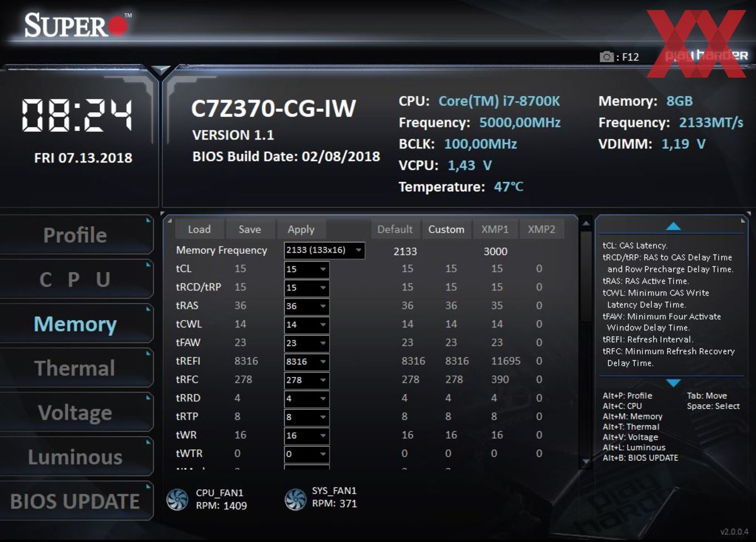756x542 pixels.
Task: Open the tWTR value dropdown
Action: point(307,454)
